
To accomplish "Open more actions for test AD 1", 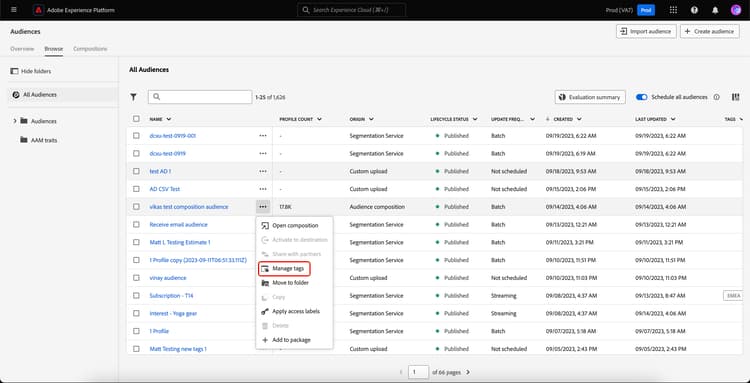I will coord(263,171).
